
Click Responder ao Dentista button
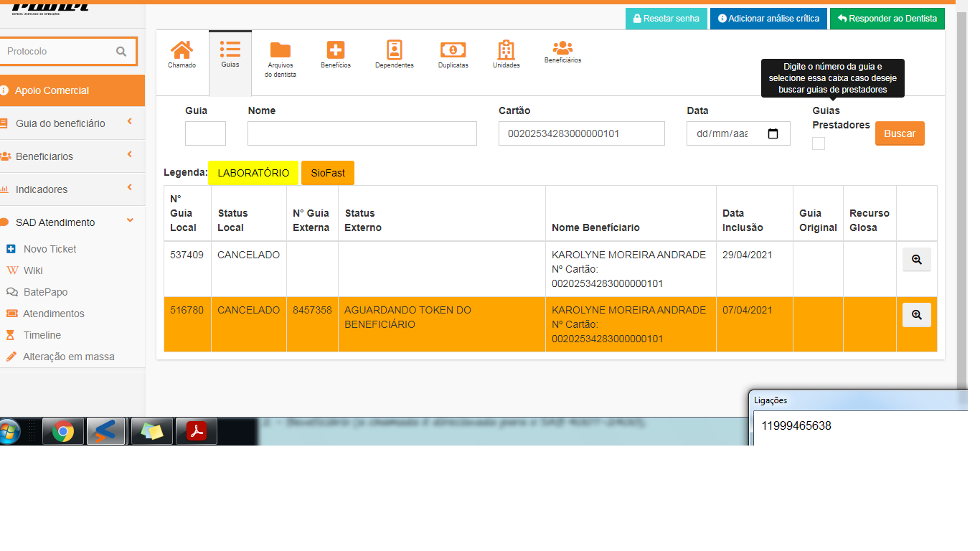[887, 19]
